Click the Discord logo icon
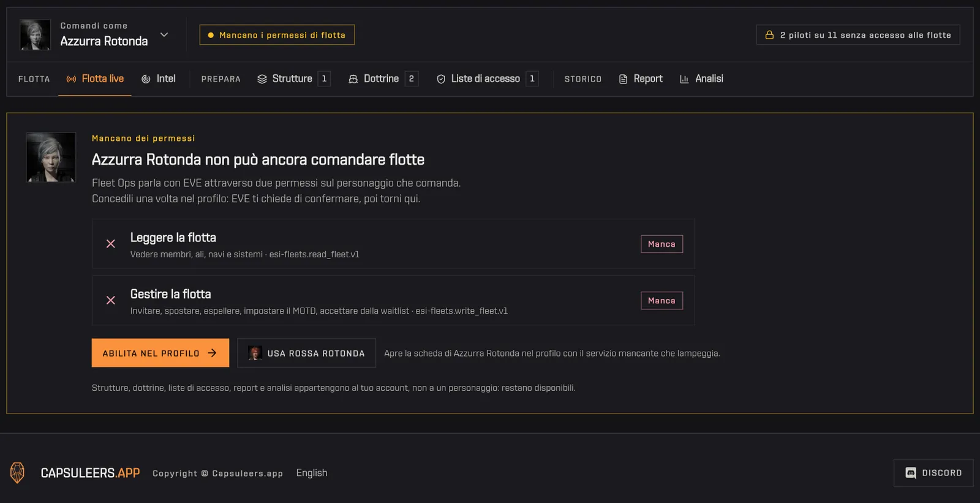The width and height of the screenshot is (980, 503). pyautogui.click(x=911, y=473)
